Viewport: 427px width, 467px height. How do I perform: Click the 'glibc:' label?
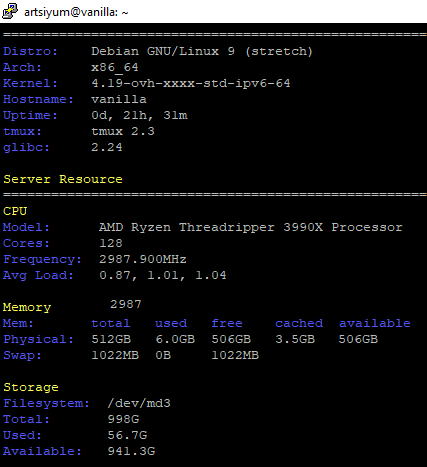click(x=26, y=147)
